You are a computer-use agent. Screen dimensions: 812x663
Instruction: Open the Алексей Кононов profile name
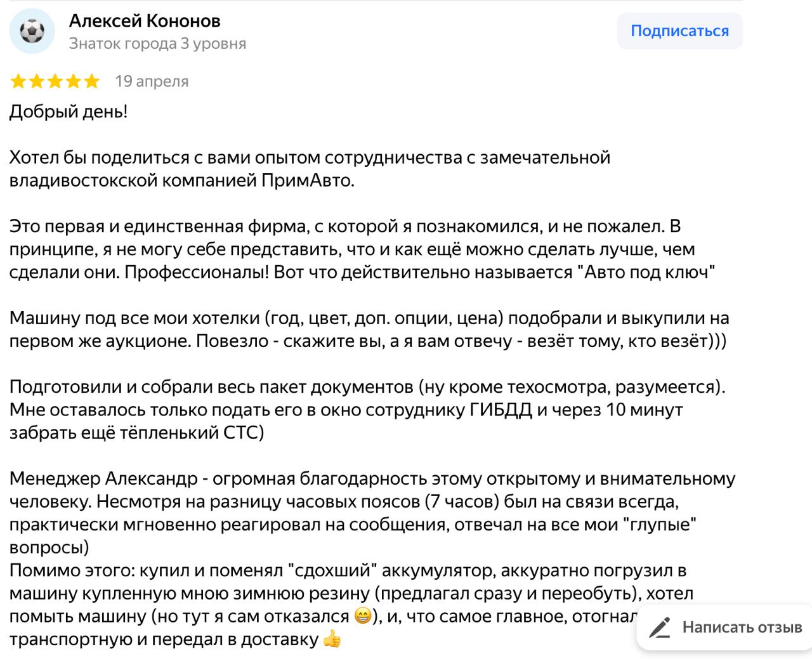coord(145,21)
